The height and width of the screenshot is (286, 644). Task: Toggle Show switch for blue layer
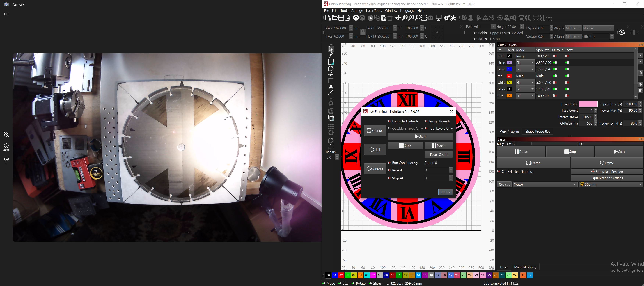coord(567,69)
